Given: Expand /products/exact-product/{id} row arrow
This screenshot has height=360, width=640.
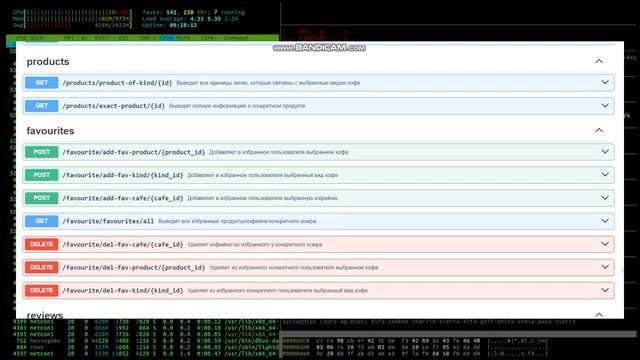Looking at the screenshot, I should click(x=605, y=106).
